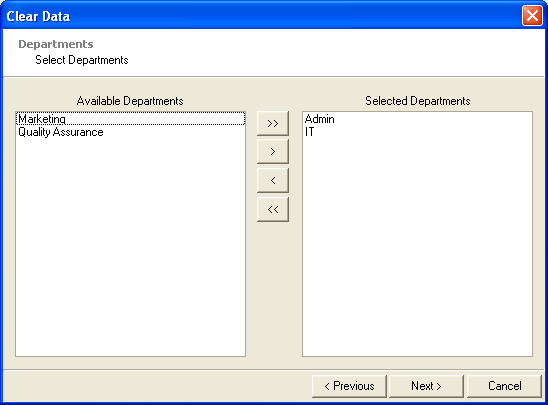Add highlighted department using single > arrow
This screenshot has height=405, width=548.
[273, 152]
